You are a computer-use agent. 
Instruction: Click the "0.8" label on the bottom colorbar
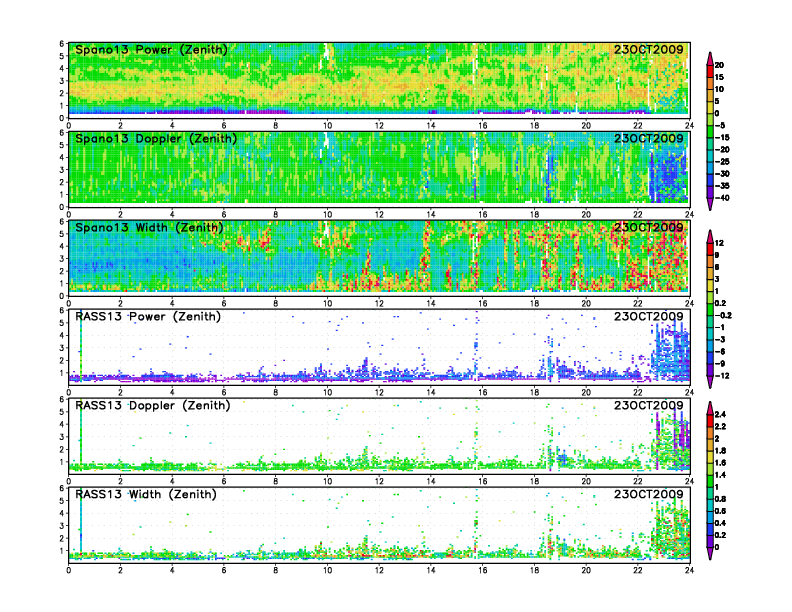(x=721, y=499)
